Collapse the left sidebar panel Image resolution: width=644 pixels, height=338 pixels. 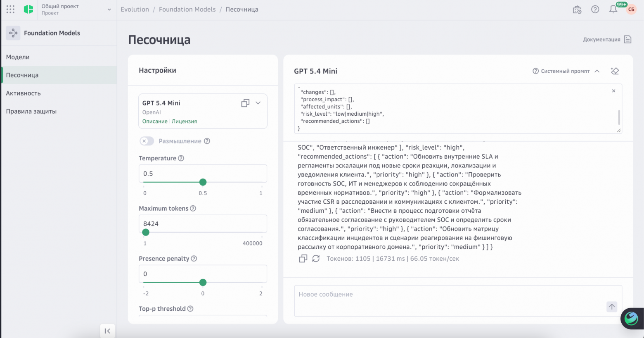click(107, 331)
